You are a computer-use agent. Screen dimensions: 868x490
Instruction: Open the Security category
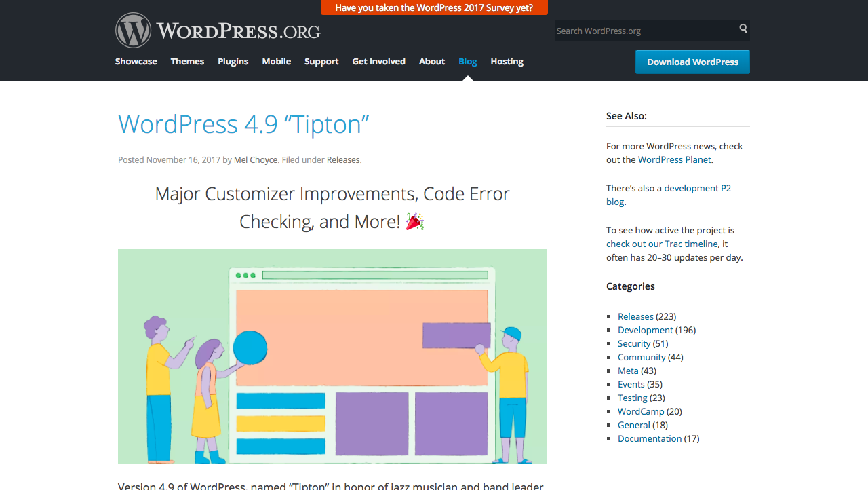634,344
